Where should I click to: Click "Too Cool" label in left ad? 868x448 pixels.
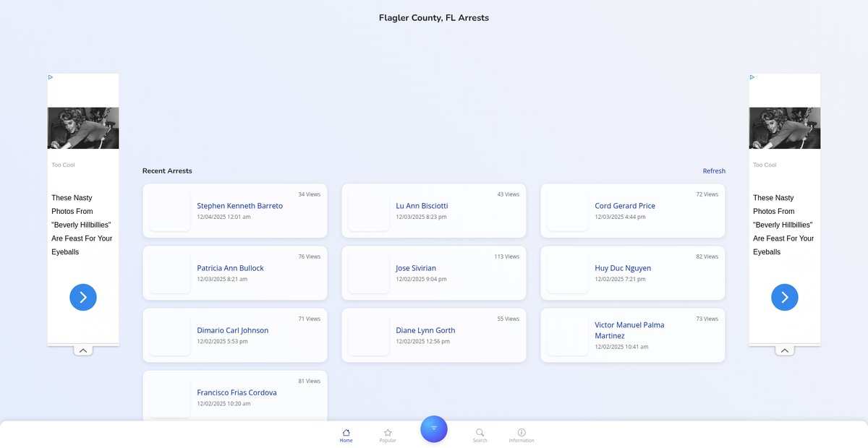coord(63,165)
